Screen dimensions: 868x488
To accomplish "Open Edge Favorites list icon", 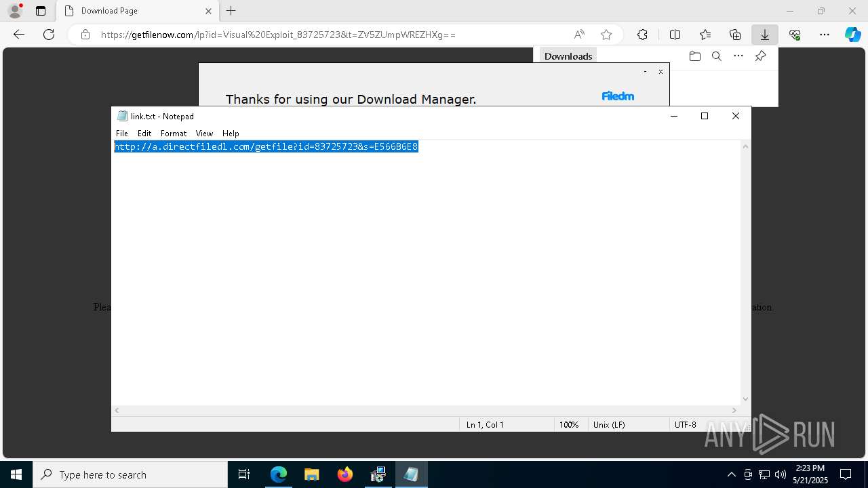I will [705, 35].
